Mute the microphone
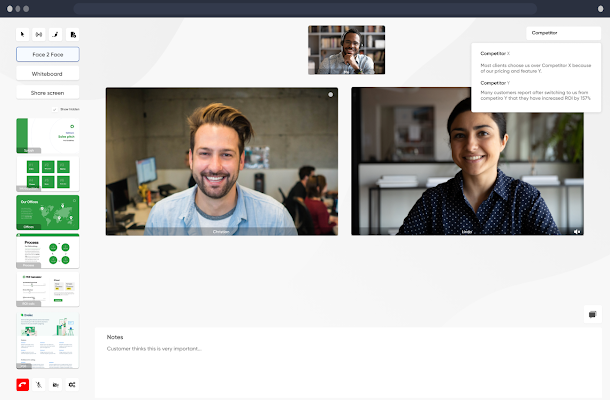This screenshot has height=400, width=610. click(x=39, y=384)
